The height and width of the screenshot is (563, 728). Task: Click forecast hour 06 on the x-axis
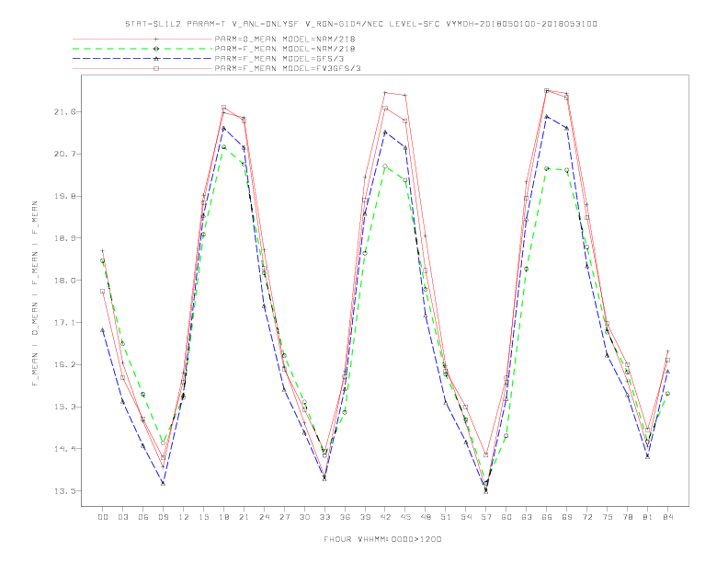pyautogui.click(x=143, y=517)
